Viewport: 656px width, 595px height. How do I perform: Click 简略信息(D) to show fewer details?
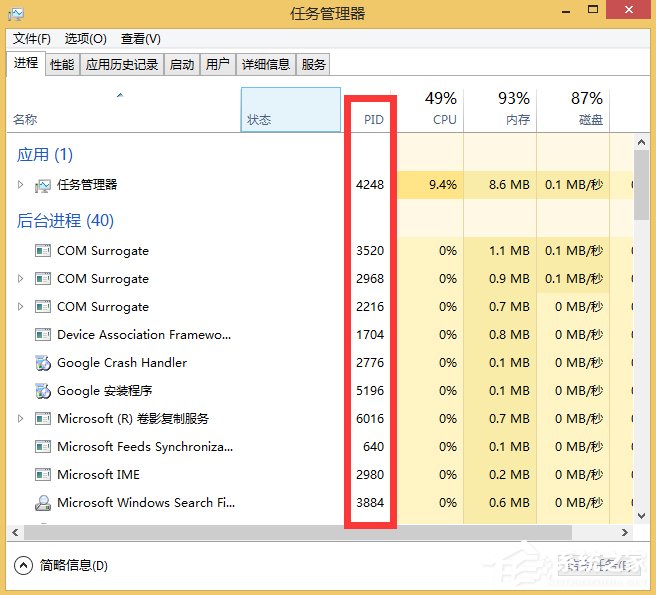(74, 566)
